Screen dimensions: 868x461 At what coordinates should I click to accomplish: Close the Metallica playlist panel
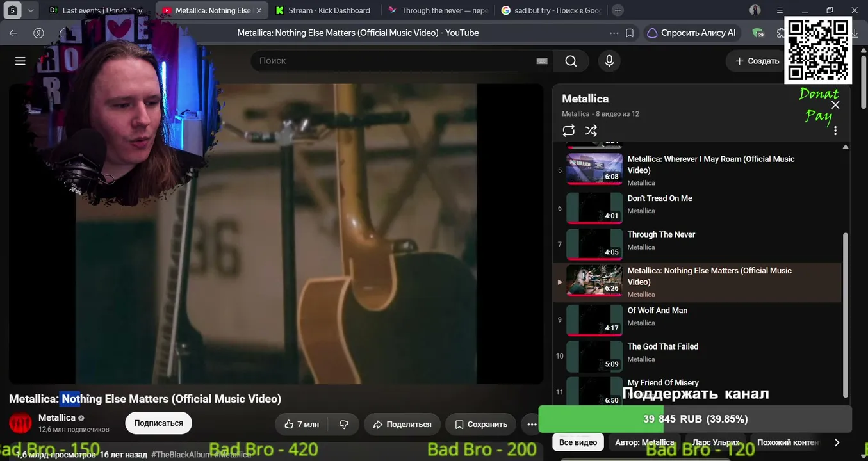tap(835, 105)
